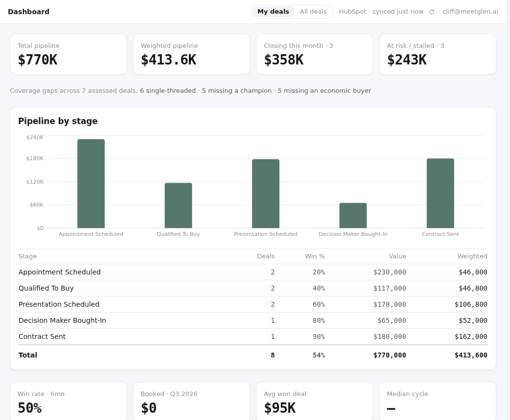510x420 pixels.
Task: Click the Decision Maker Bought-In chart bar
Action: coord(353,215)
